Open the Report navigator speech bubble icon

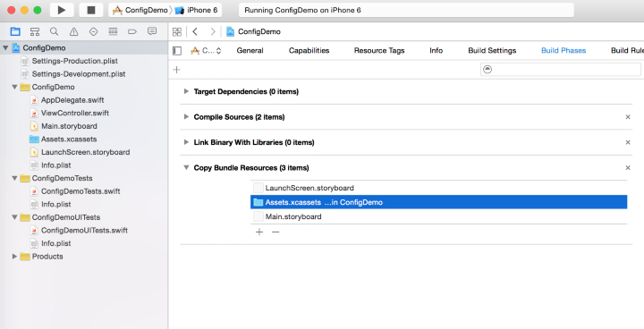[x=152, y=31]
